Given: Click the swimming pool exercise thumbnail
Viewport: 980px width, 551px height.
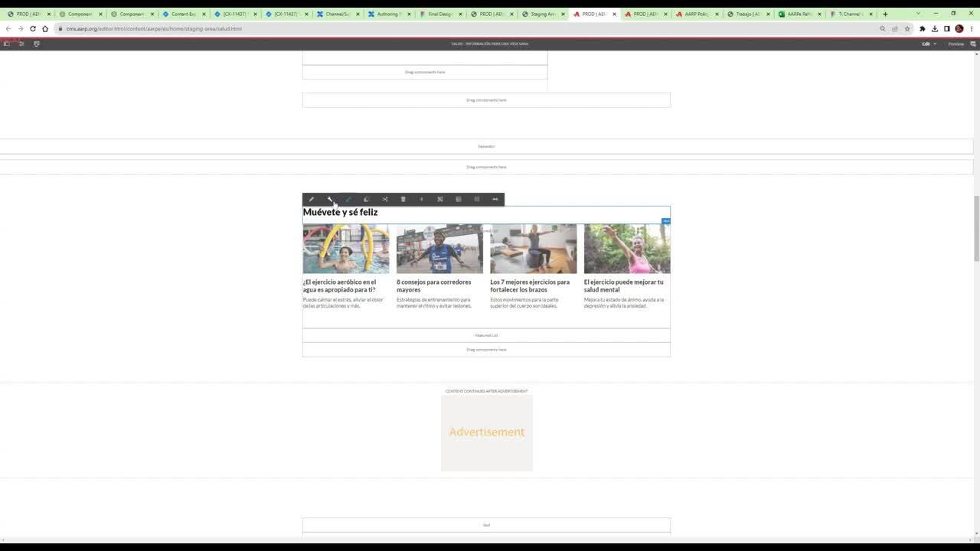Looking at the screenshot, I should click(346, 249).
